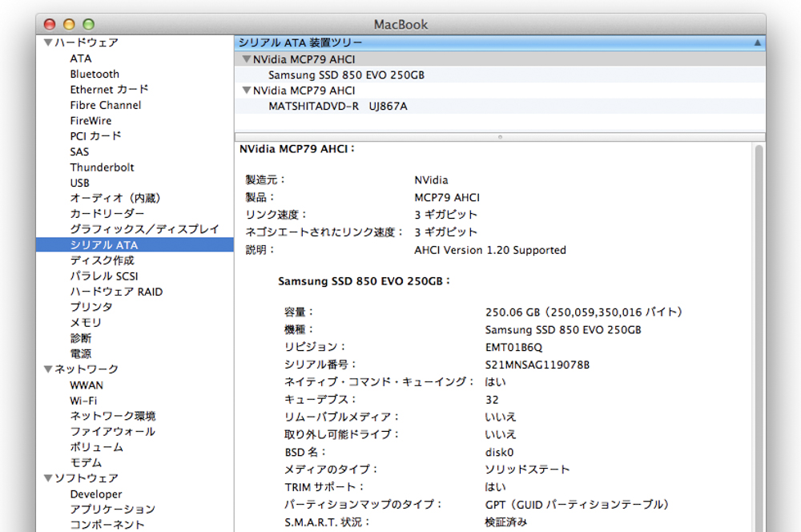Select USB in the sidebar
The width and height of the screenshot is (801, 532).
(79, 183)
